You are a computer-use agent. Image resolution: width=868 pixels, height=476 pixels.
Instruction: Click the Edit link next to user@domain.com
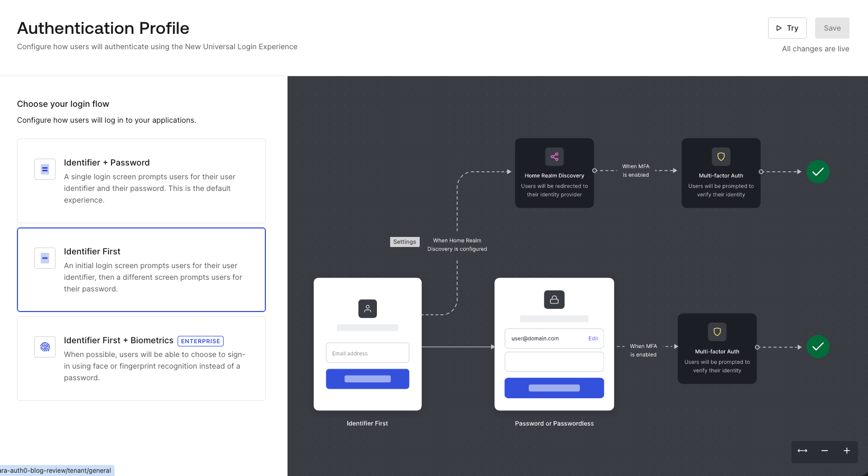[593, 338]
